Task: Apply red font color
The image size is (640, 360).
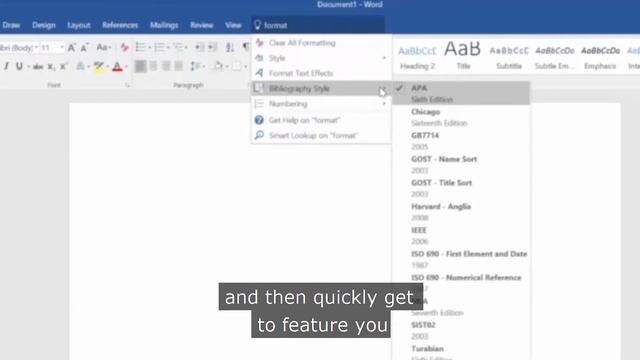Action: (117, 66)
